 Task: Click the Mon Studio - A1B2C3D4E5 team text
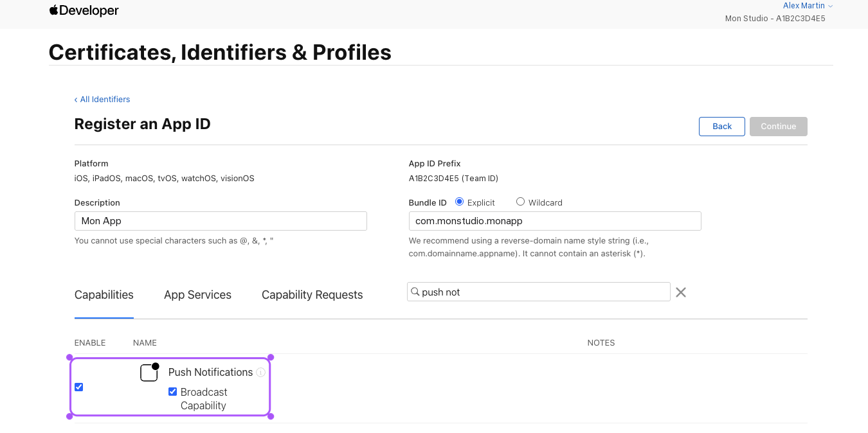click(x=775, y=19)
